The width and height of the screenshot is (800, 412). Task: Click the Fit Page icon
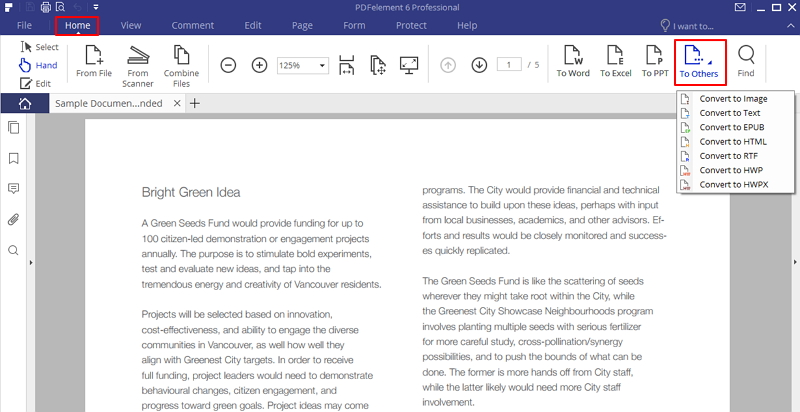click(x=378, y=65)
